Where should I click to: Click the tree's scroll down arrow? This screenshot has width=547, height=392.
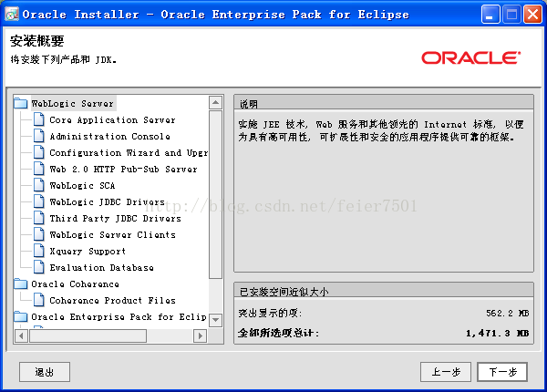point(215,320)
